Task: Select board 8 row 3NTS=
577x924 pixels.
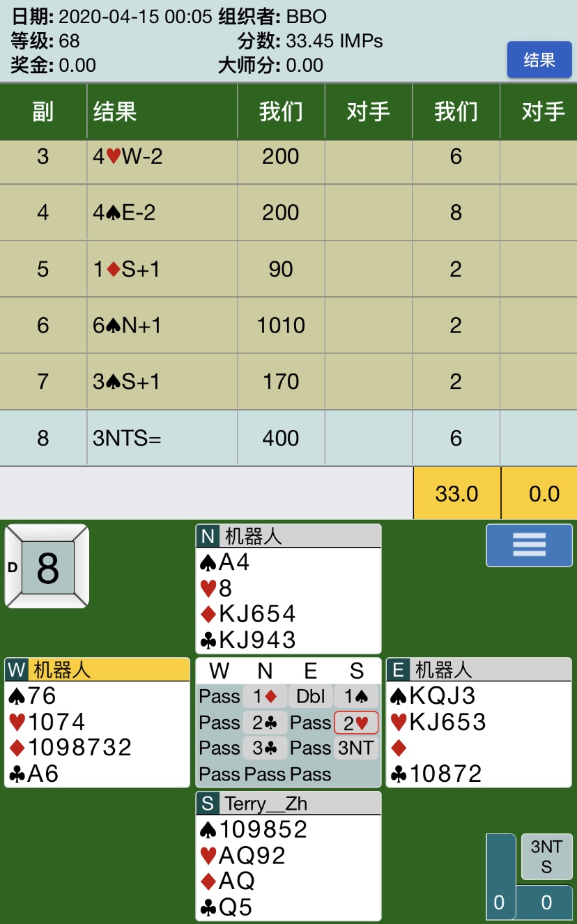Action: (x=288, y=438)
